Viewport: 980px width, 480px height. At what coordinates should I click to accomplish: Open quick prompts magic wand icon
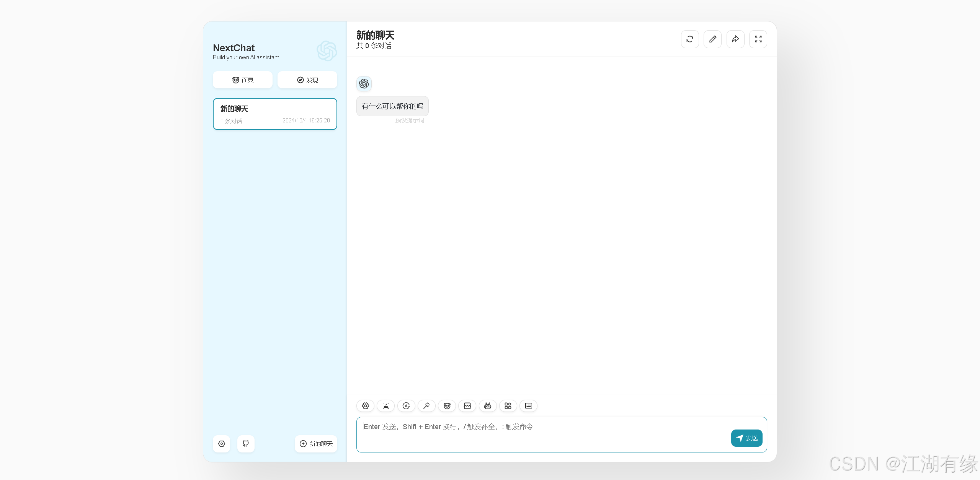(x=426, y=406)
